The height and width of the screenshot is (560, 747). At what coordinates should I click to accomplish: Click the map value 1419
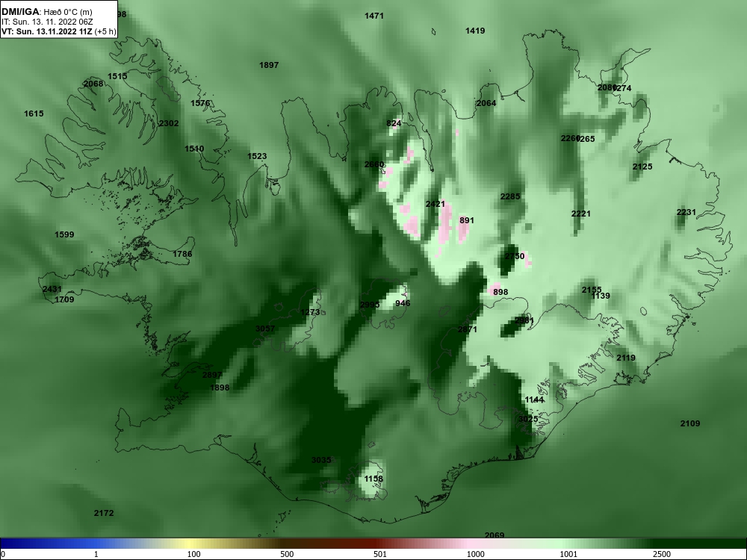(475, 31)
